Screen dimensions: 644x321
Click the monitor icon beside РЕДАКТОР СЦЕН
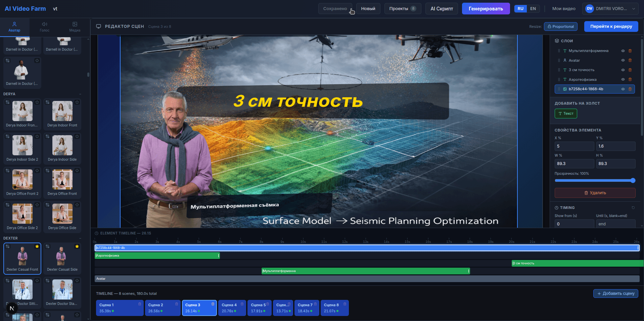(x=99, y=26)
